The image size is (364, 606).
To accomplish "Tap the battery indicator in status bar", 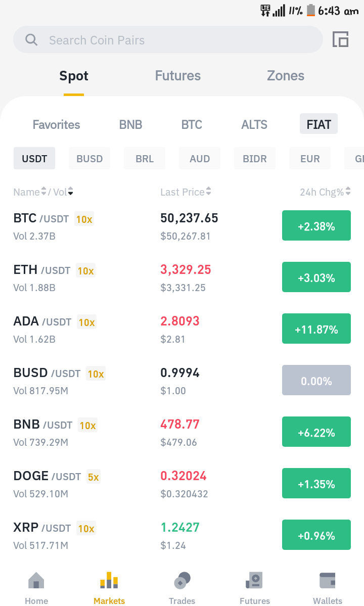I will pyautogui.click(x=311, y=11).
